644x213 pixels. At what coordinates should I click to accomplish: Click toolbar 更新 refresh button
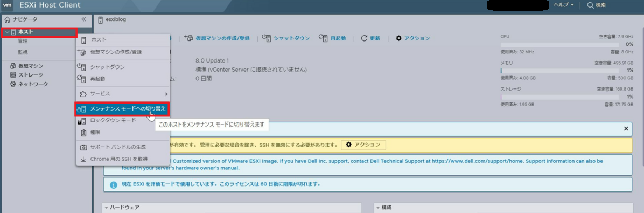pyautogui.click(x=370, y=38)
